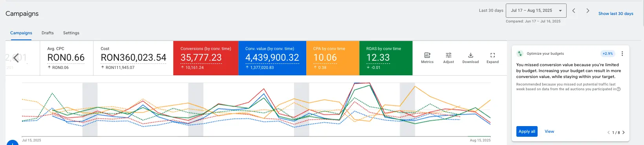Click the Last 30 days label
This screenshot has width=644, height=145.
click(x=491, y=11)
